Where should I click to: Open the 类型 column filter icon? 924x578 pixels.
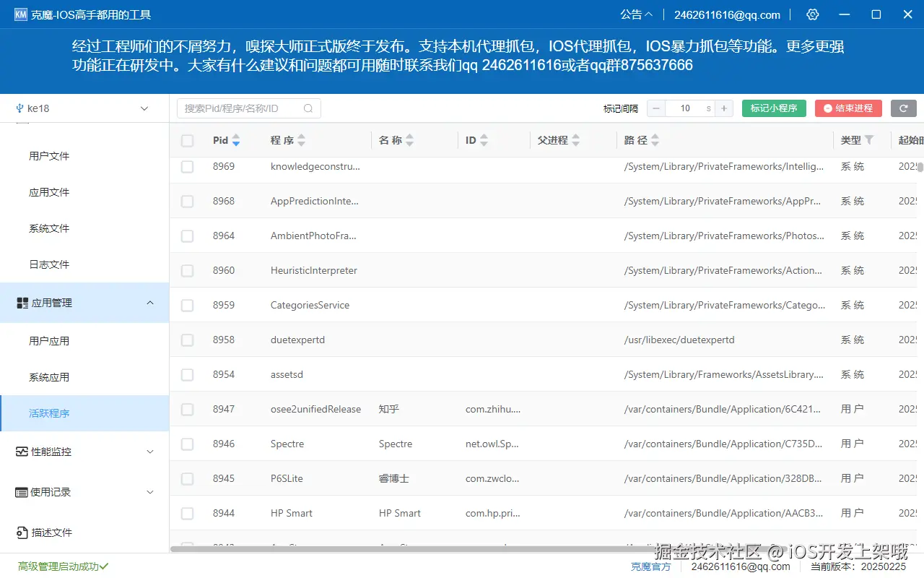click(x=869, y=140)
